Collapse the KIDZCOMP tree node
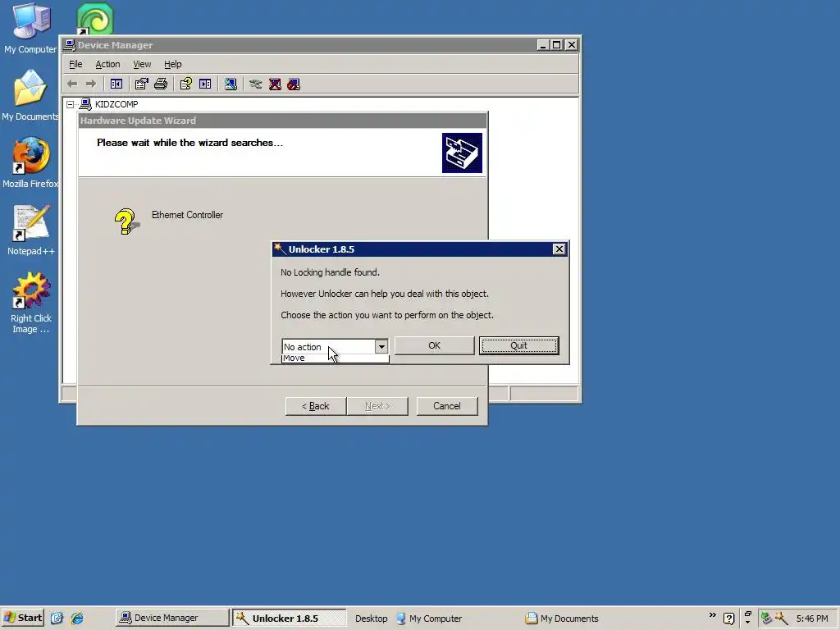 pos(71,104)
